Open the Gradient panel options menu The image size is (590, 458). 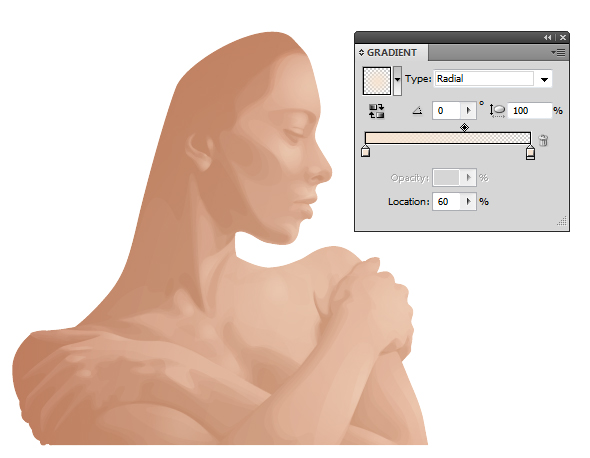558,52
